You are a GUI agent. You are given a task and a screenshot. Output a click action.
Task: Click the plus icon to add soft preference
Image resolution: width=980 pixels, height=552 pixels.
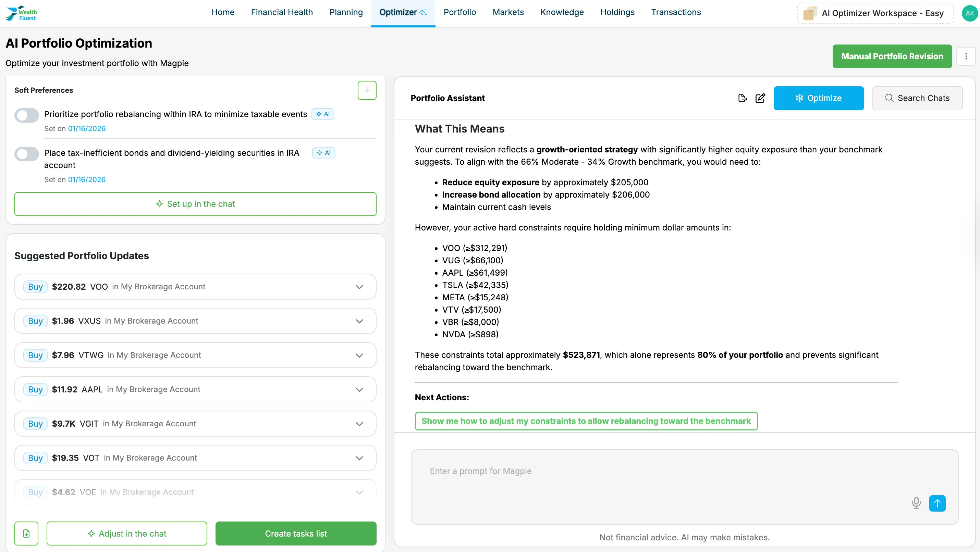click(x=367, y=90)
